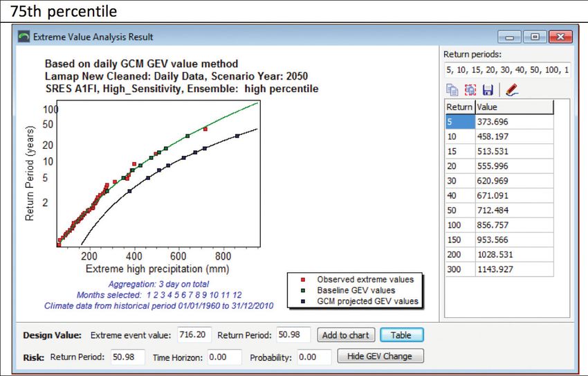Viewport: 588px width, 376px height.
Task: Click the red pencil edit icon
Action: pos(512,90)
